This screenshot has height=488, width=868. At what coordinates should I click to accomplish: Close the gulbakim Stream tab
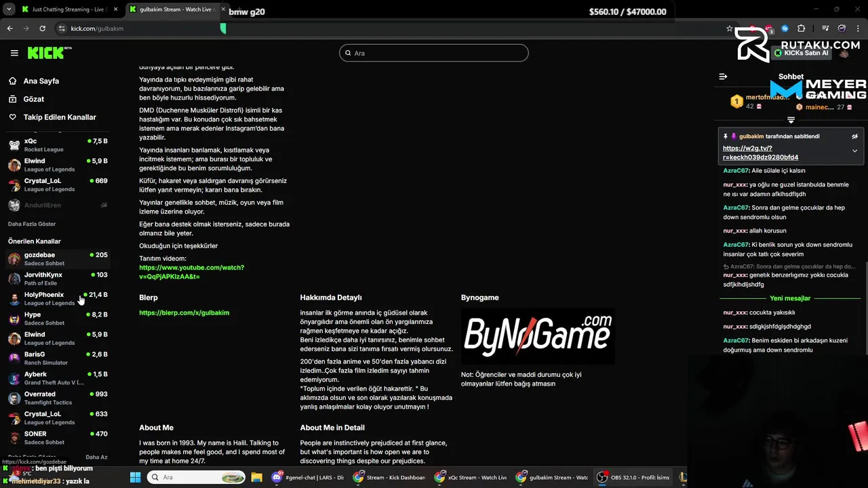click(222, 9)
